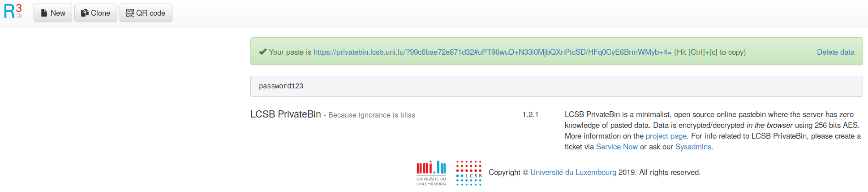Click the uni.lu university logo

click(x=431, y=173)
